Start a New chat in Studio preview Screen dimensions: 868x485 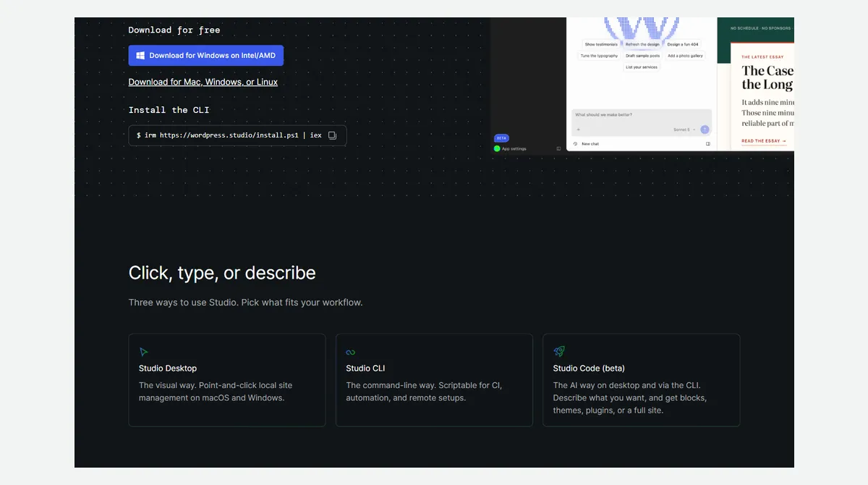point(590,144)
